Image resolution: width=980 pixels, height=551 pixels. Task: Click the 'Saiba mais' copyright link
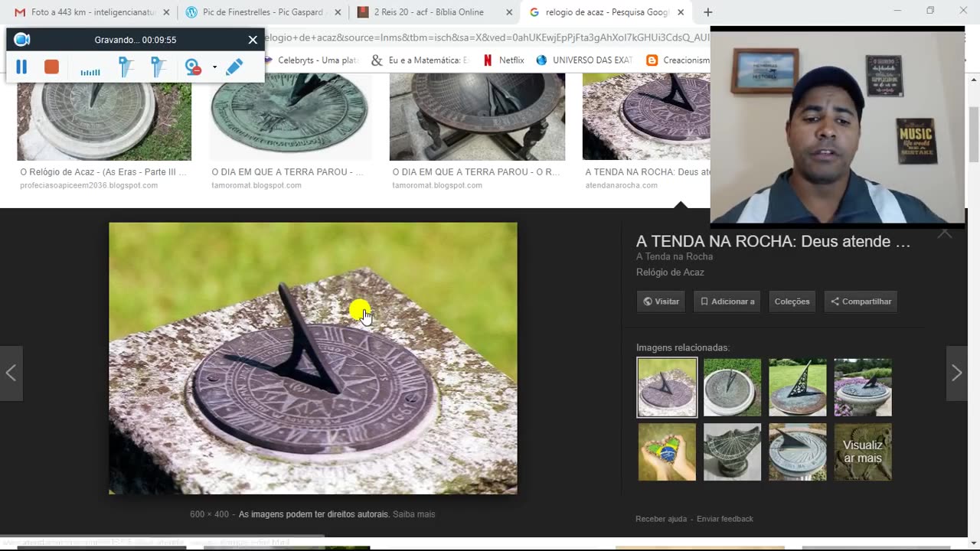coord(413,514)
